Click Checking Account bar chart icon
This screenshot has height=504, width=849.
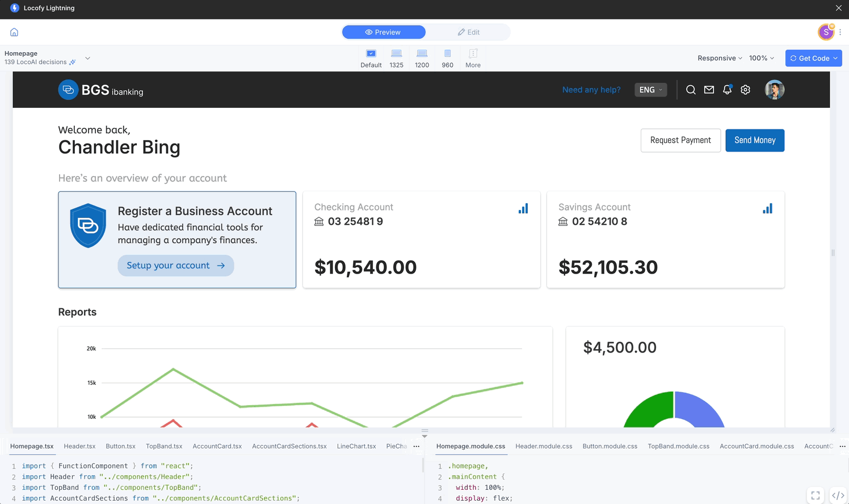tap(523, 209)
